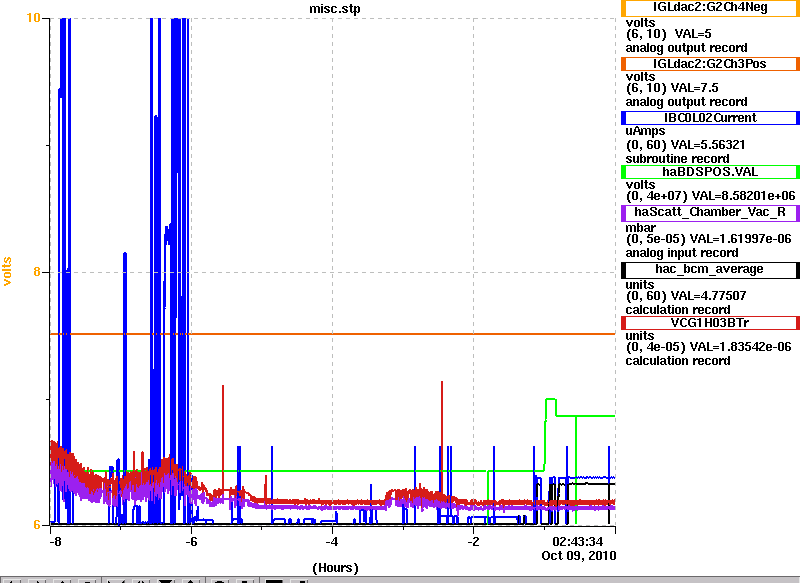This screenshot has width=800, height=583.
Task: Select the IGLdac2:G2Ch3Pos curve legend entry
Action: tap(710, 64)
